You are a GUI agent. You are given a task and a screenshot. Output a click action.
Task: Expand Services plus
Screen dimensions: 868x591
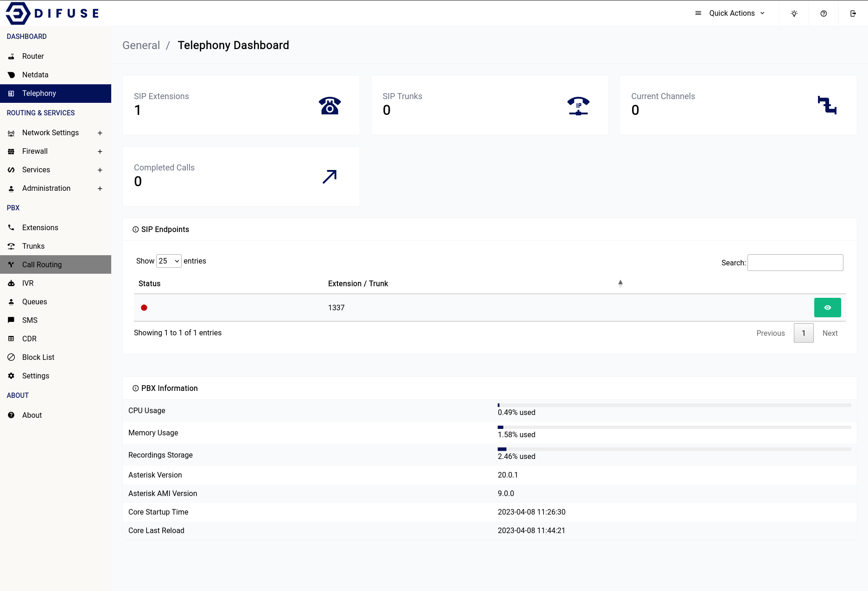pyautogui.click(x=100, y=170)
